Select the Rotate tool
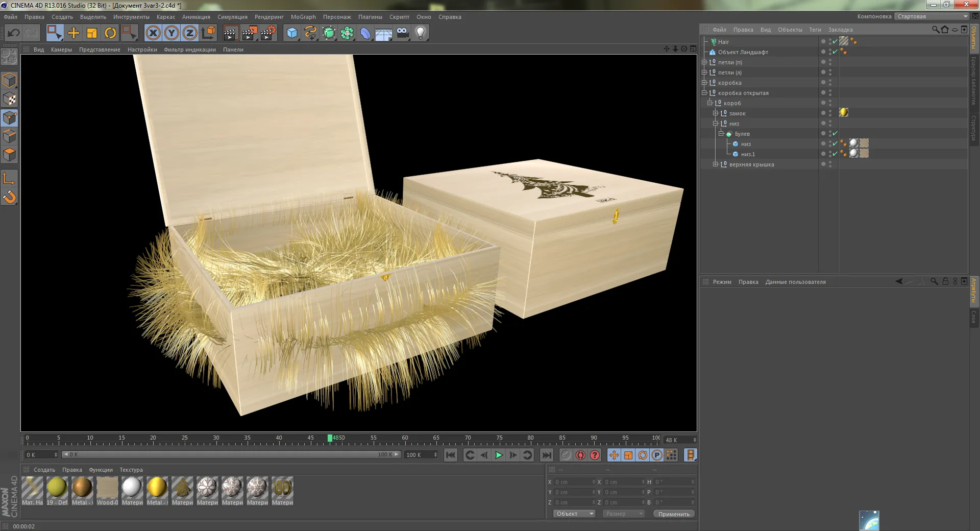The image size is (980, 531). 110,33
